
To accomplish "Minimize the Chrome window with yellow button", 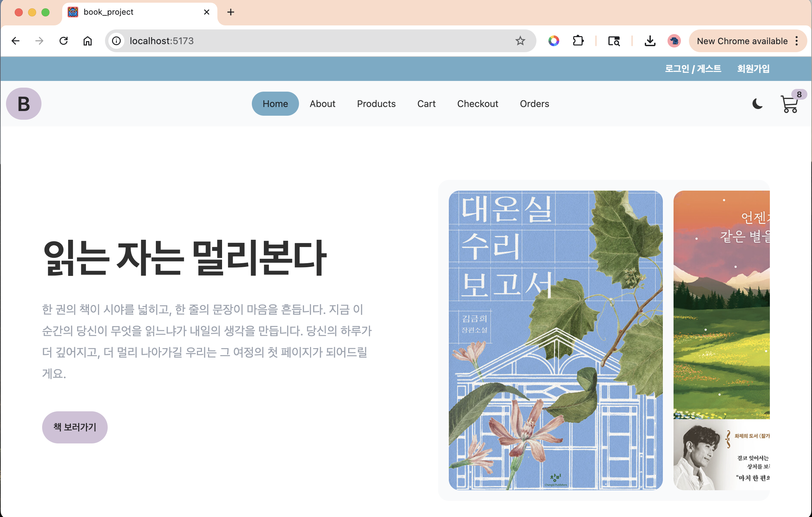I will coord(32,12).
